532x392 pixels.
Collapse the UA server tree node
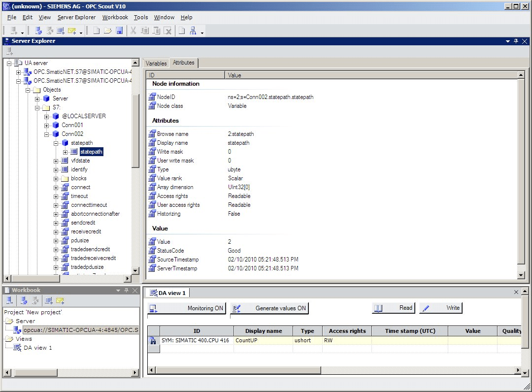tap(9, 64)
